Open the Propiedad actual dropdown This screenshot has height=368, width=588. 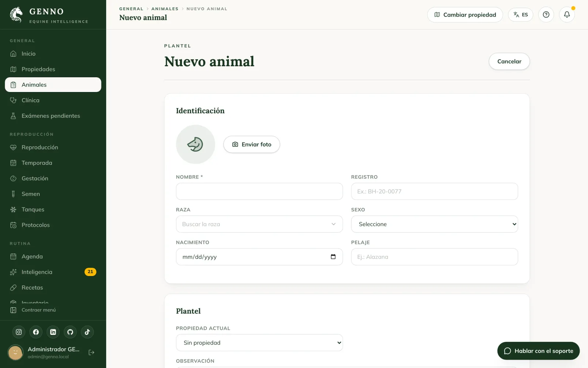[x=259, y=343]
